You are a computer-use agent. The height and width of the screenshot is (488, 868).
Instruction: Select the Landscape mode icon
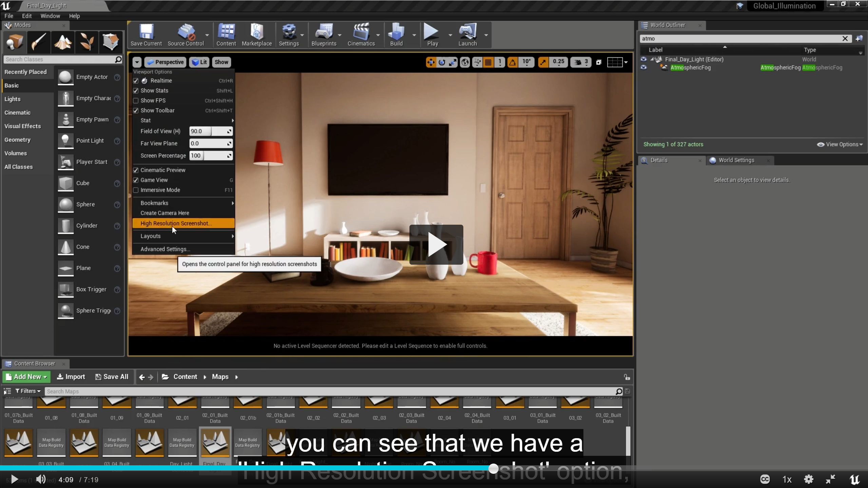[63, 42]
